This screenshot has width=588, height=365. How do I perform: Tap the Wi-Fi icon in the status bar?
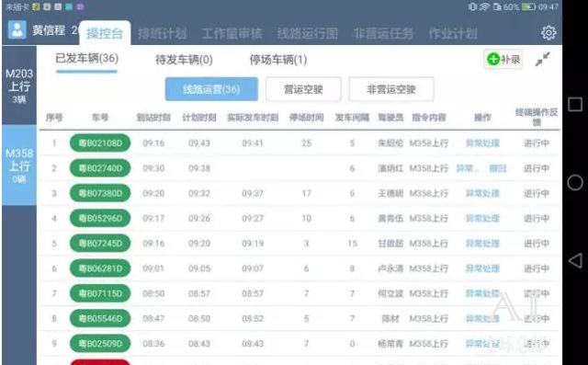click(x=484, y=6)
